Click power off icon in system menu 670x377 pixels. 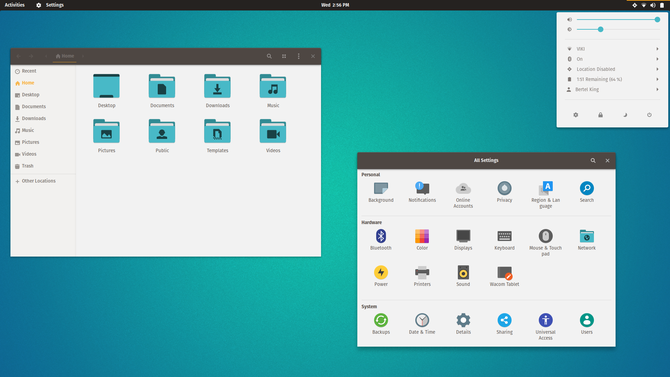649,115
